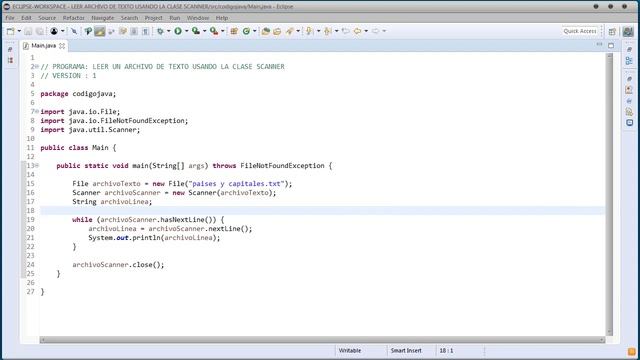Click the green Run button
This screenshot has width=640, height=360.
(x=178, y=31)
